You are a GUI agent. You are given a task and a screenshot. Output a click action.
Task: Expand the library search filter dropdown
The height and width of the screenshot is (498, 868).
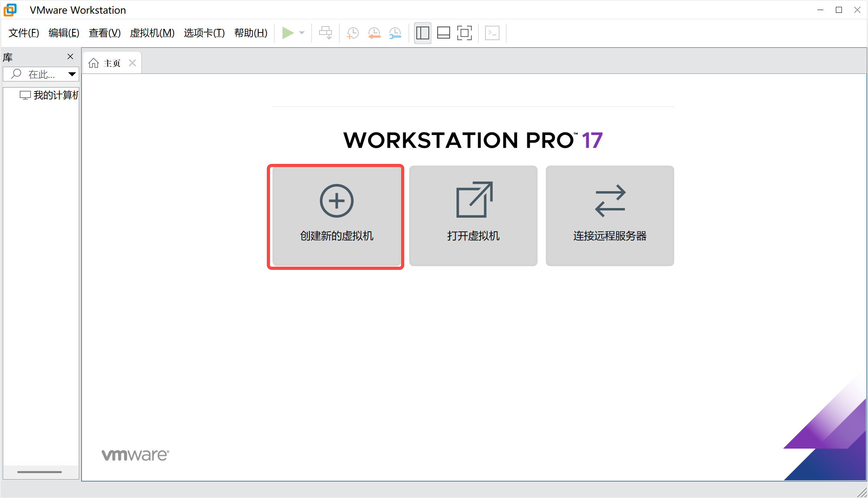tap(72, 74)
